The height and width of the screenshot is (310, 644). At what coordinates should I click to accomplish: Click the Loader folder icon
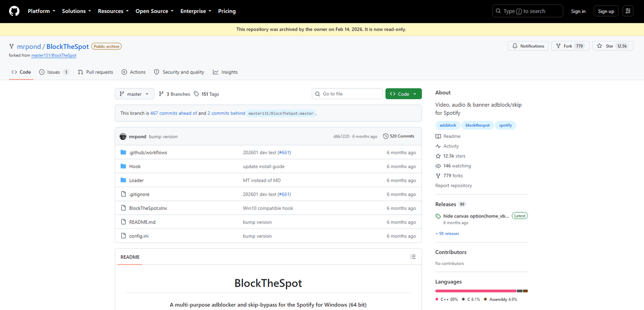point(123,180)
